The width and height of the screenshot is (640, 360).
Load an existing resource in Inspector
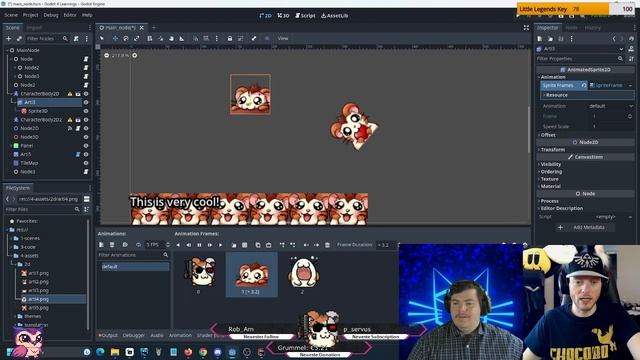pos(550,39)
